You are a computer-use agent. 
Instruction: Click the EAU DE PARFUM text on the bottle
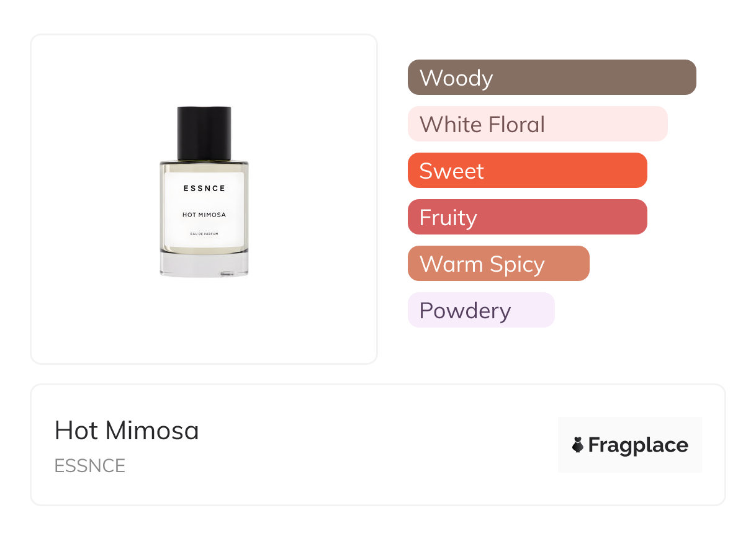point(204,233)
